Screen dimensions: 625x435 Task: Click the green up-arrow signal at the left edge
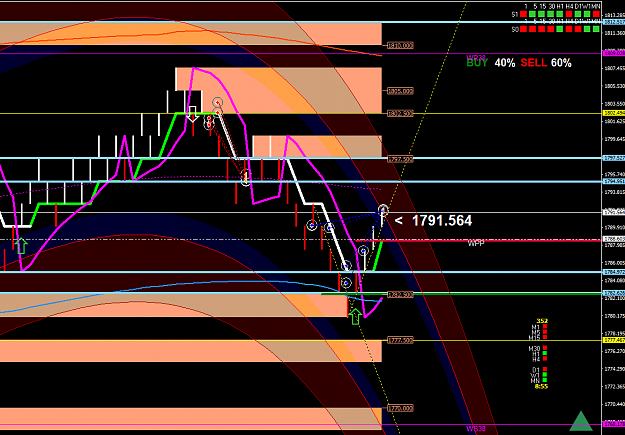pos(21,246)
